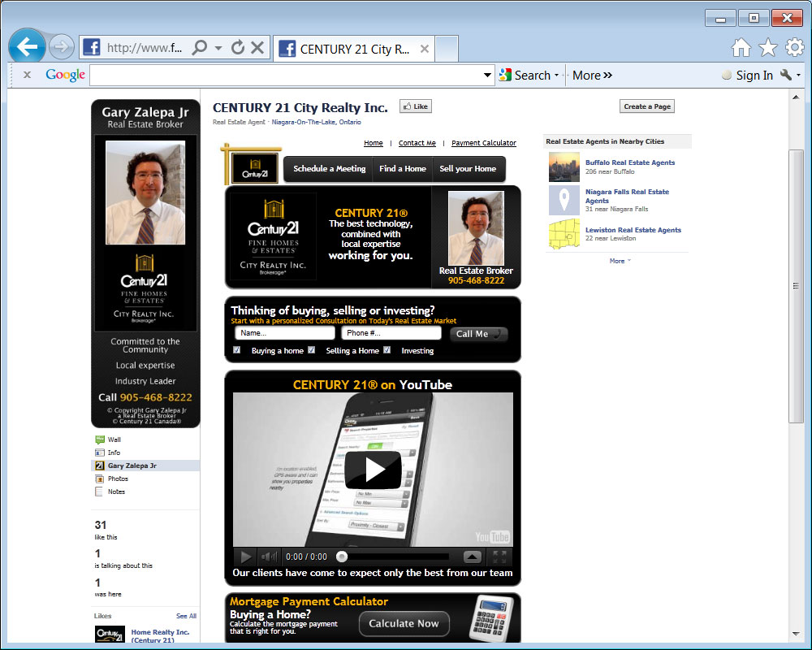Image resolution: width=812 pixels, height=650 pixels.
Task: Toggle fullscreen on the YouTube player
Action: (499, 557)
